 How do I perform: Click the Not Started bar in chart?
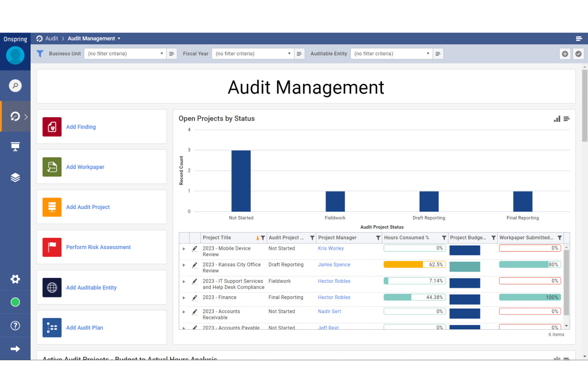pyautogui.click(x=241, y=181)
